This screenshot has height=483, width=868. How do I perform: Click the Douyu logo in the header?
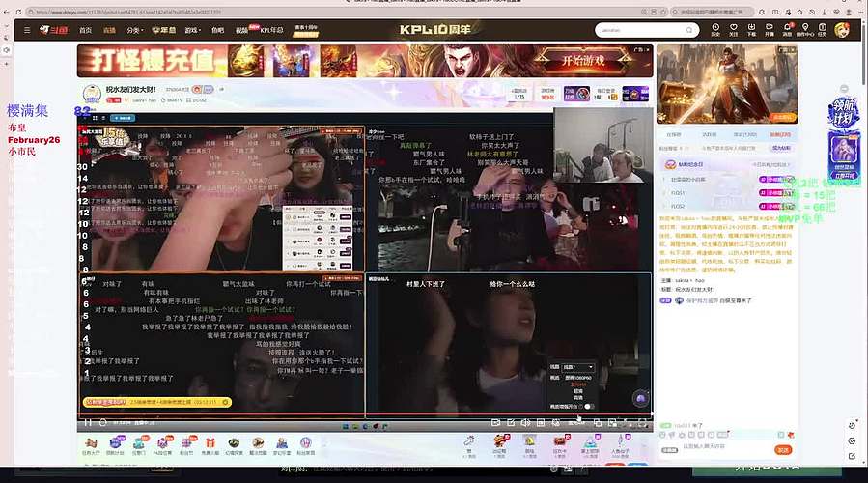(x=54, y=30)
